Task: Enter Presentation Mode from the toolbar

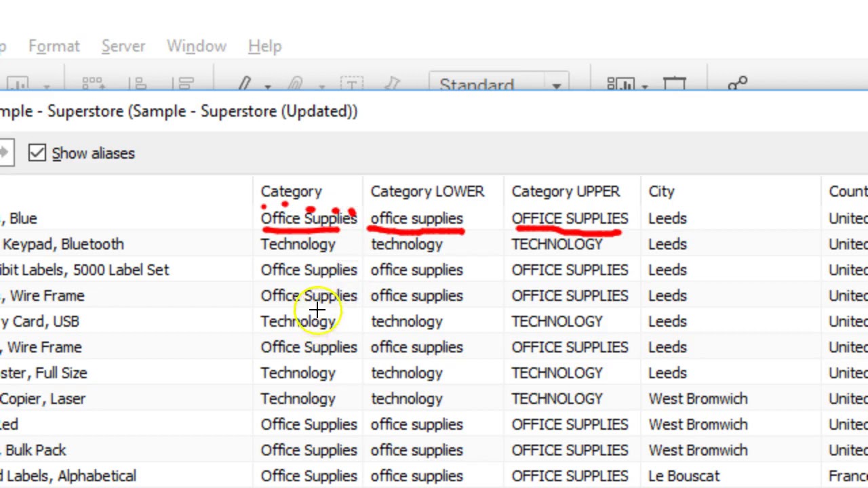Action: (674, 85)
